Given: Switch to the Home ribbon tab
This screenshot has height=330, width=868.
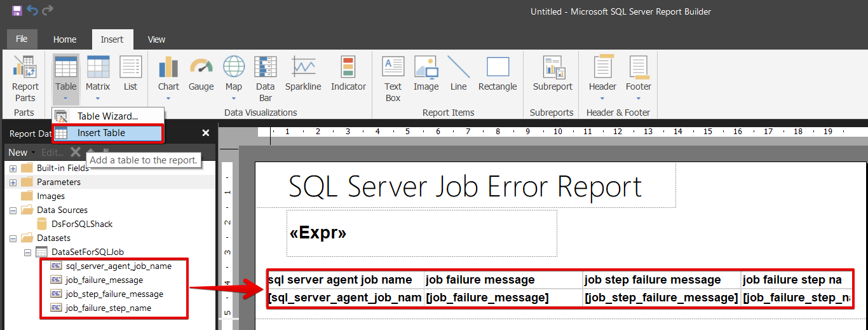Looking at the screenshot, I should pyautogui.click(x=65, y=39).
